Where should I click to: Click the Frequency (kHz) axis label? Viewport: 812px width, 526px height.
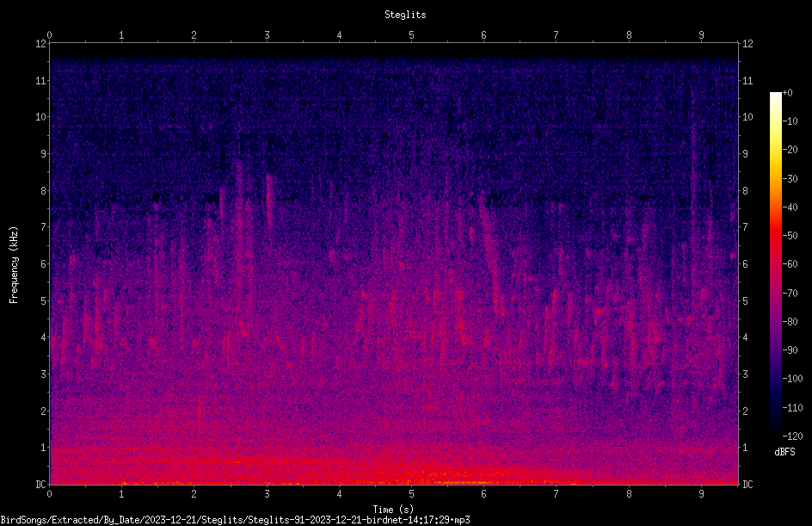click(x=14, y=265)
